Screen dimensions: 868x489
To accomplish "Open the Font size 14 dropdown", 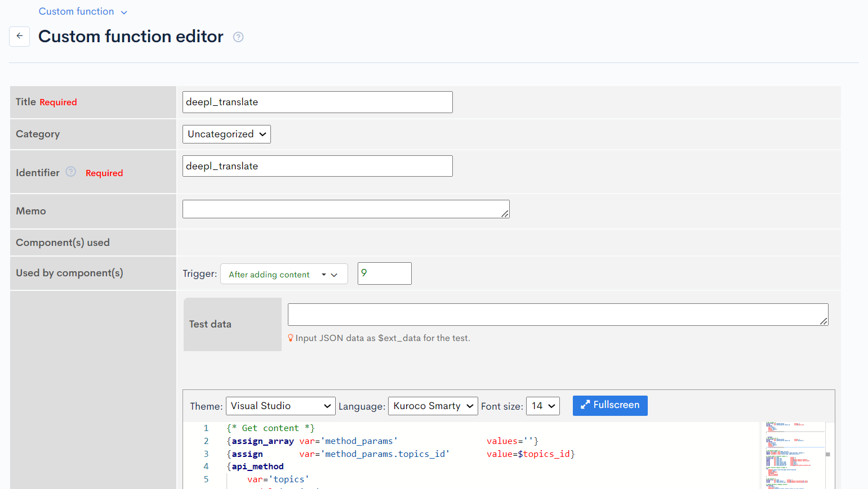I will tap(543, 406).
